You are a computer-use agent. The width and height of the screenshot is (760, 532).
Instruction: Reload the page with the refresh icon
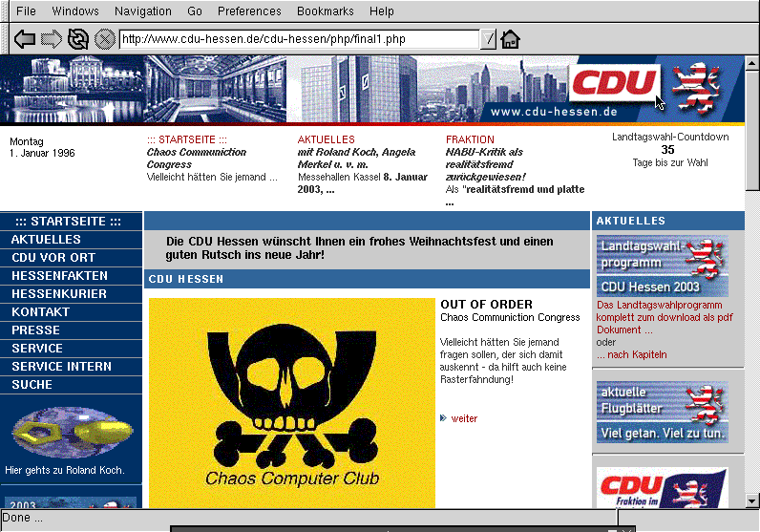coord(77,39)
